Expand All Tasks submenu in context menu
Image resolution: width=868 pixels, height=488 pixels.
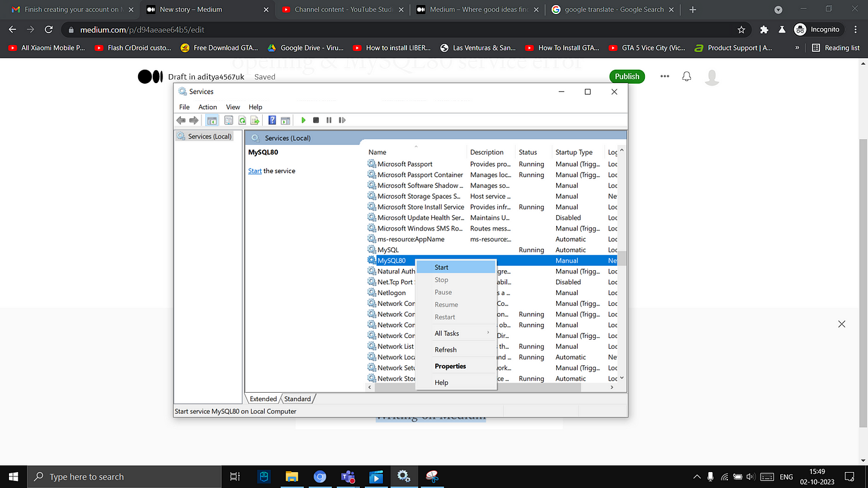456,333
